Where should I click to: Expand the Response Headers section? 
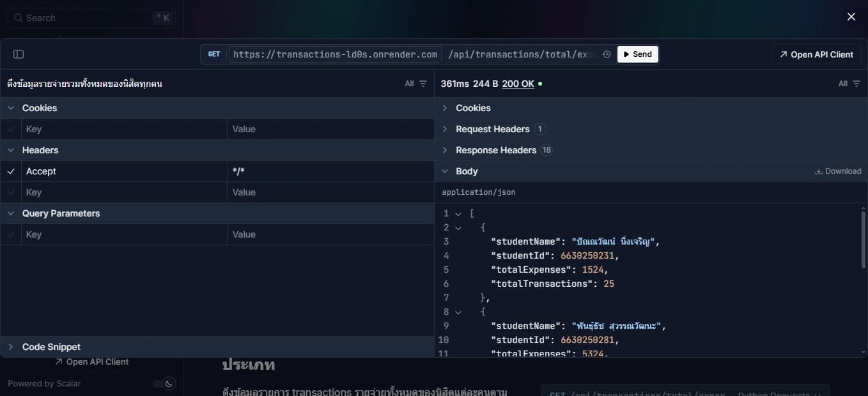click(445, 149)
